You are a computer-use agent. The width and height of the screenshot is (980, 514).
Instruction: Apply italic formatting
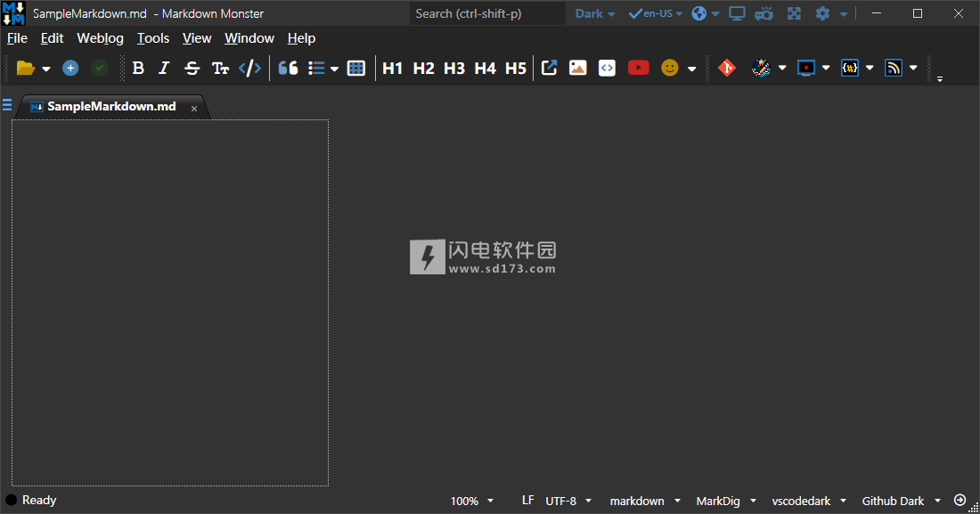164,68
